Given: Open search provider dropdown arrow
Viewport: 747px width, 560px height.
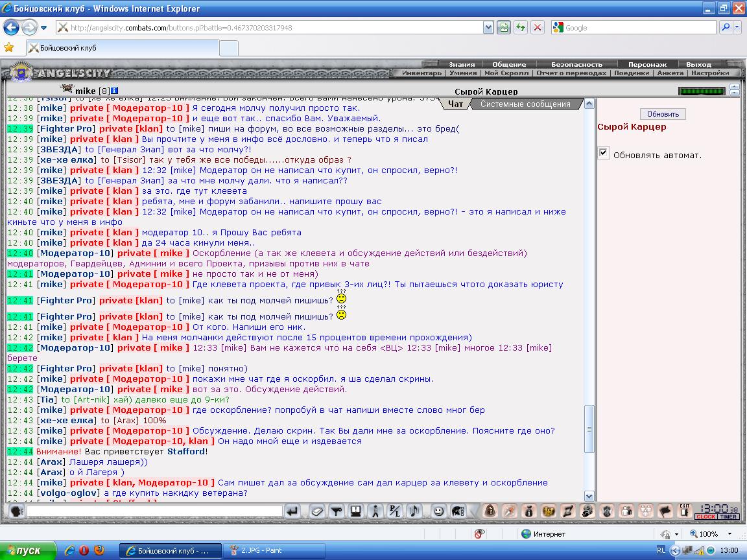Looking at the screenshot, I should click(x=737, y=27).
